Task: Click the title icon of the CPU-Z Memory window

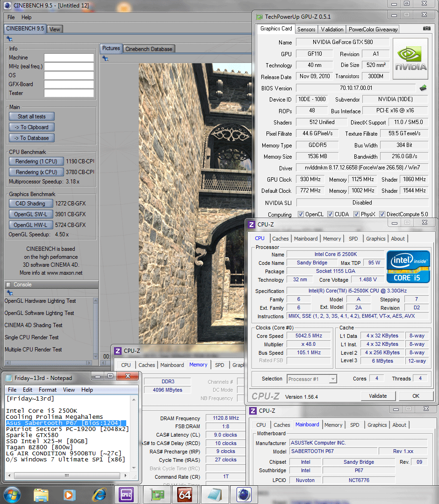Action: (x=118, y=351)
